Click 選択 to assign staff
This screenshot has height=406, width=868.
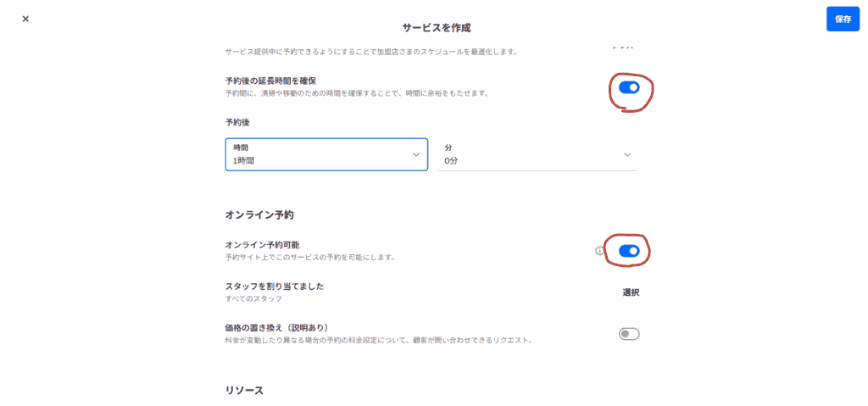[x=631, y=292]
